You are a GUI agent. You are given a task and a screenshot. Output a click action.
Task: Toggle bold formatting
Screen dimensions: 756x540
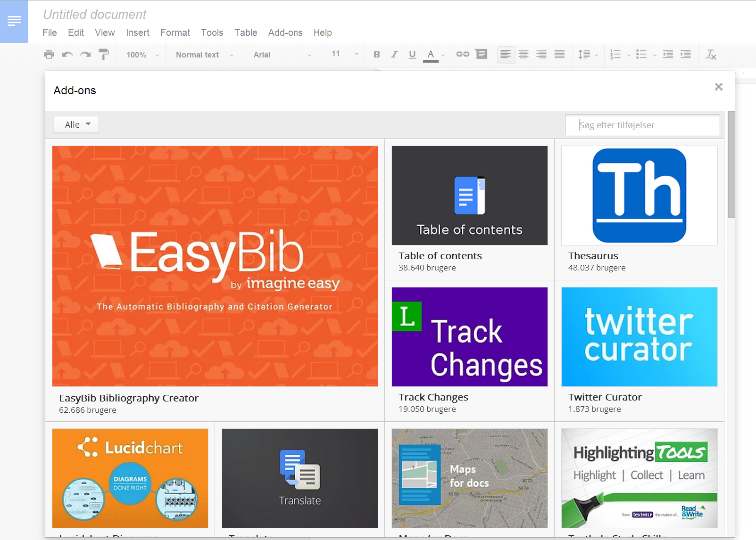click(376, 55)
